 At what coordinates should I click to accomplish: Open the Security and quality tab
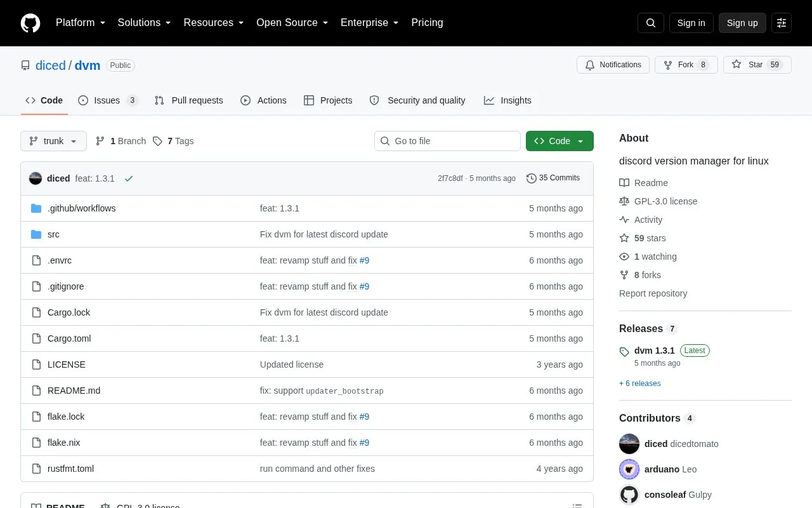[x=417, y=100]
